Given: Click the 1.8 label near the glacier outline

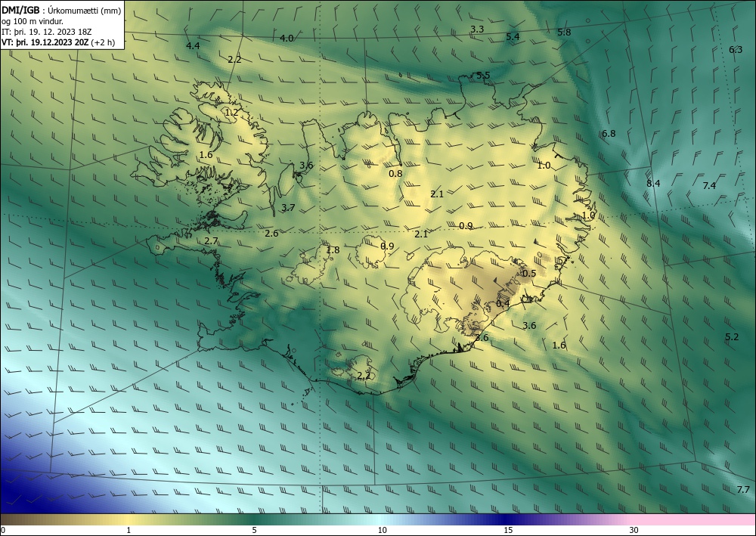Looking at the screenshot, I should click(x=333, y=249).
